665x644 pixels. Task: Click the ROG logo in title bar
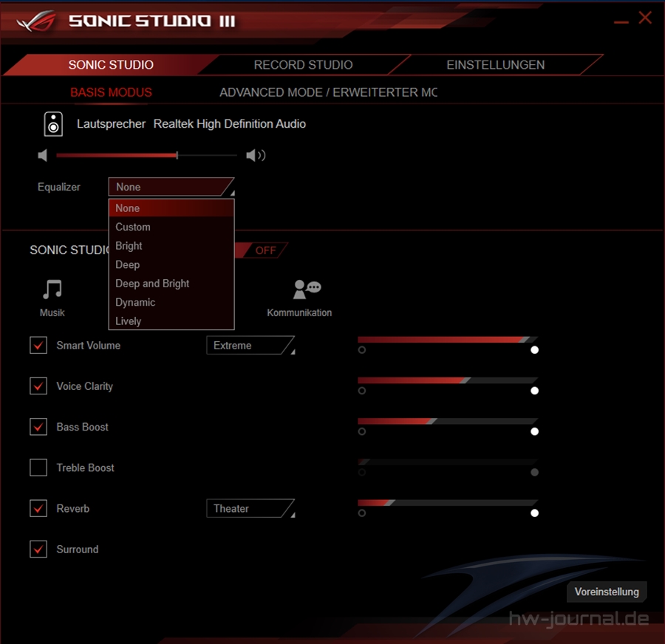37,21
